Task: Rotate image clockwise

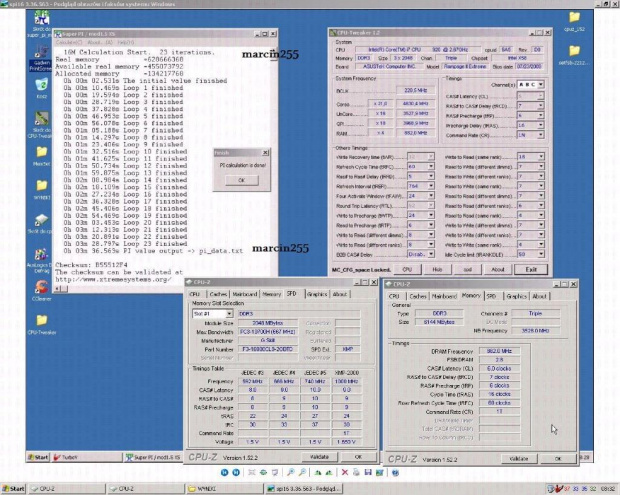Action: 318,472
